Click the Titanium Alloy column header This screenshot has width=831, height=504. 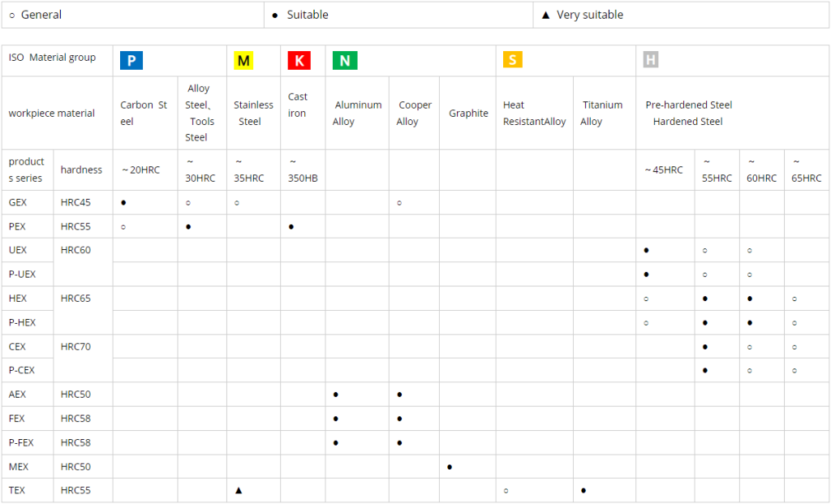(x=602, y=113)
